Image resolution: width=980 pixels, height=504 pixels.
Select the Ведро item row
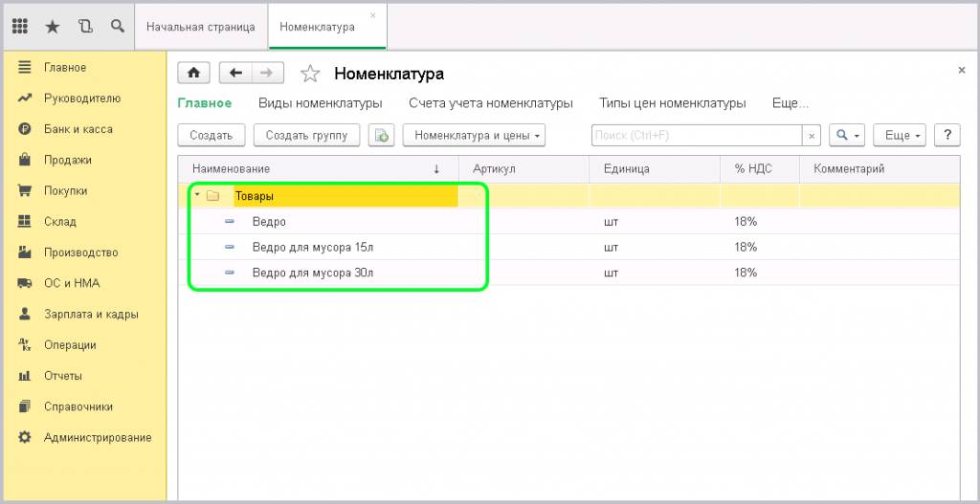pos(568,221)
